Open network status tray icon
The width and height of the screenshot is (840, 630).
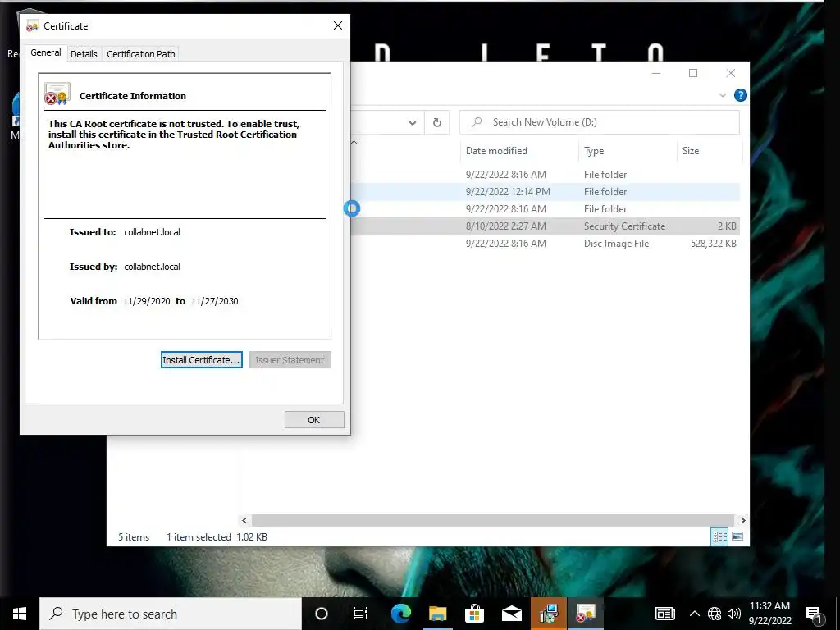(x=714, y=614)
